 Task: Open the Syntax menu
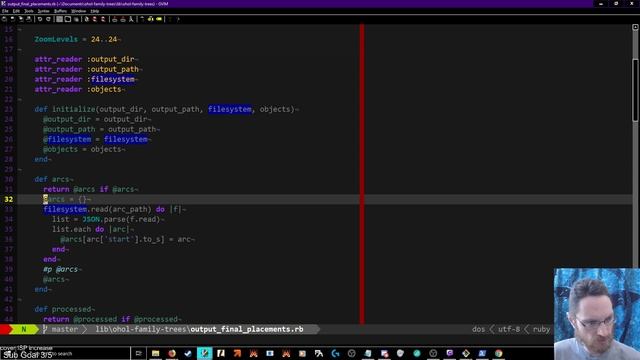pos(44,11)
